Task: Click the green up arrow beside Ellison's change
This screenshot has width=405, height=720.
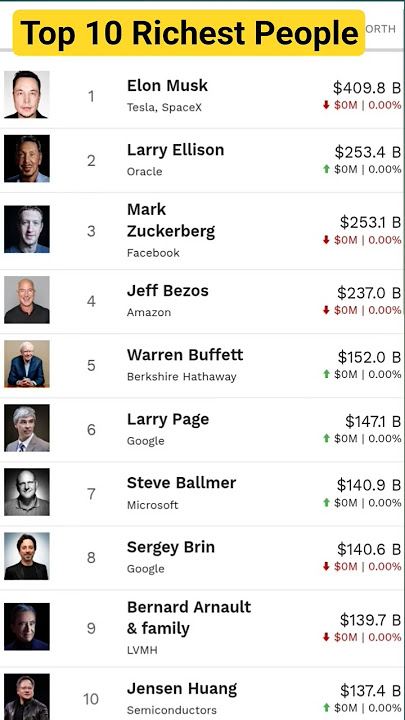Action: coord(326,169)
